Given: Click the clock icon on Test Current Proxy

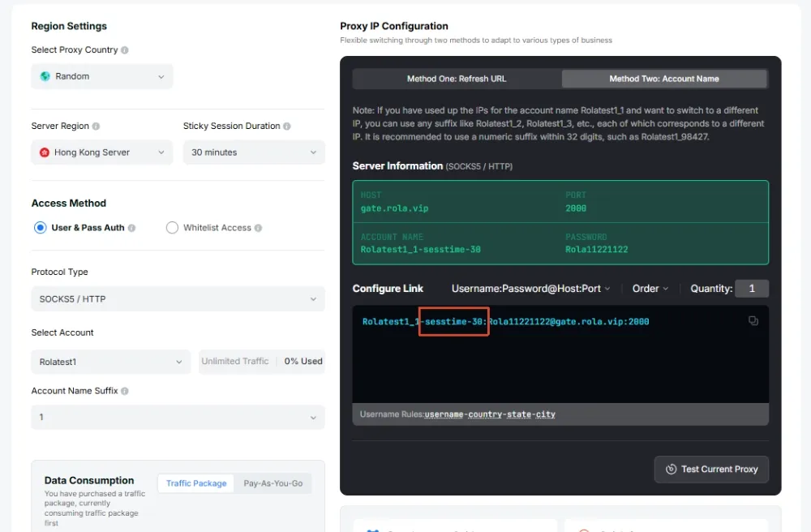Looking at the screenshot, I should click(671, 469).
